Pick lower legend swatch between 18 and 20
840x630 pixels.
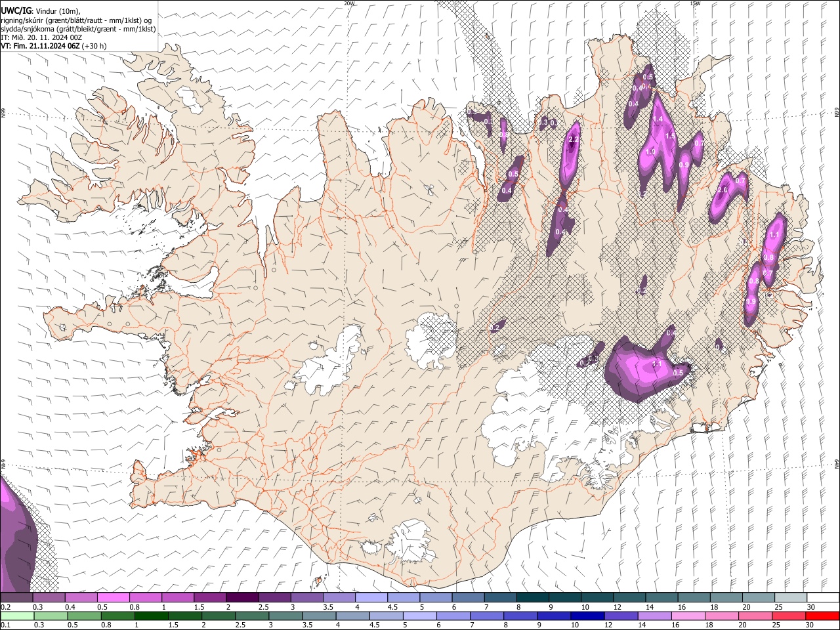721,616
